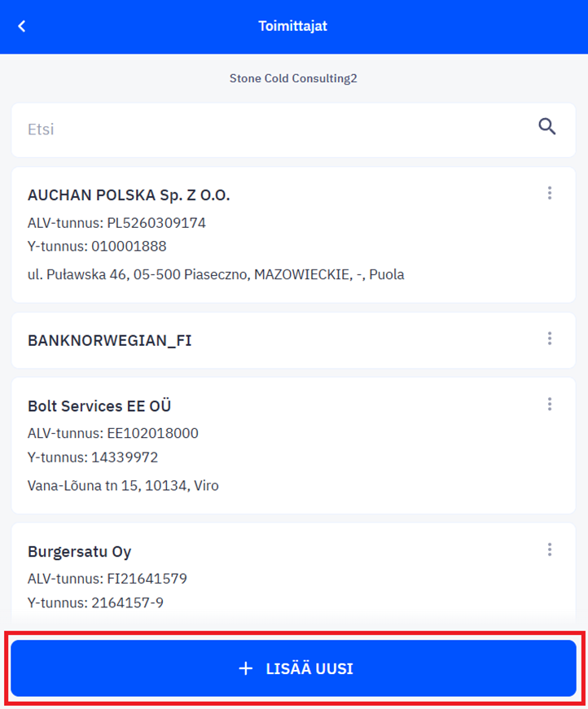
Task: Click the magnifying glass search icon
Action: pos(546,127)
